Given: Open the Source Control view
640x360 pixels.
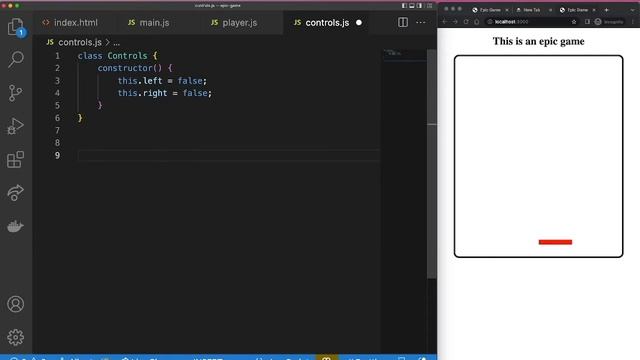Looking at the screenshot, I should (x=16, y=93).
